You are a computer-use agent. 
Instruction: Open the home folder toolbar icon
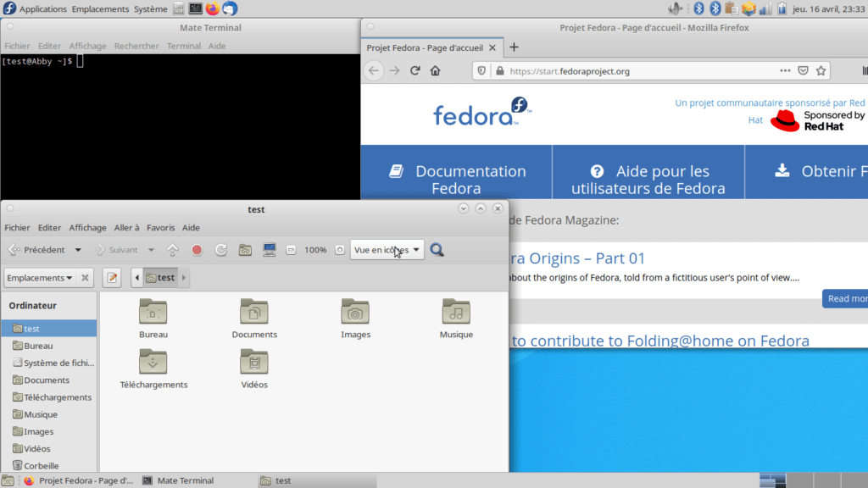(x=245, y=250)
